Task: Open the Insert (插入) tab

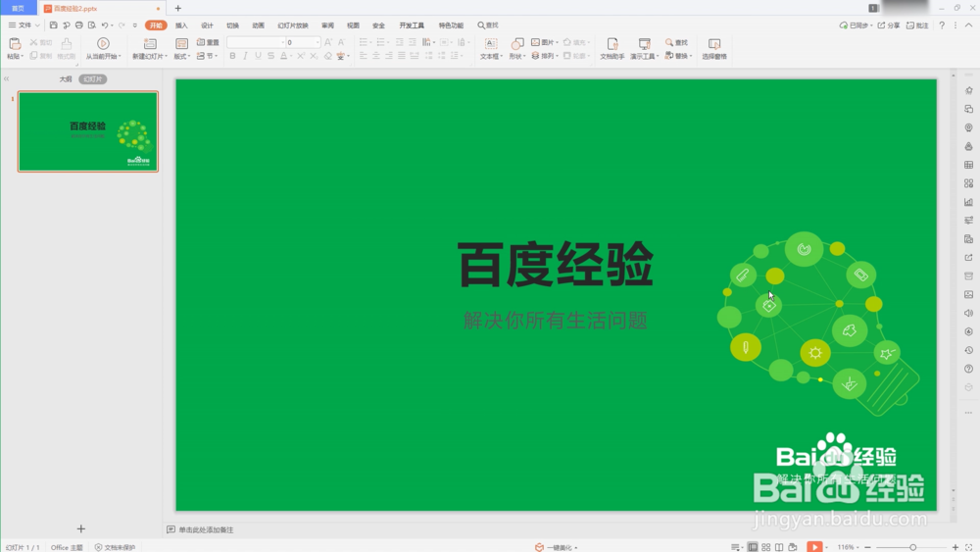Action: (x=181, y=25)
